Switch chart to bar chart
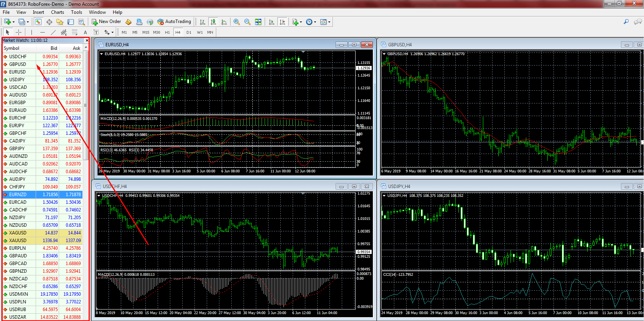Viewport: 644px width, 321px height. click(x=203, y=22)
